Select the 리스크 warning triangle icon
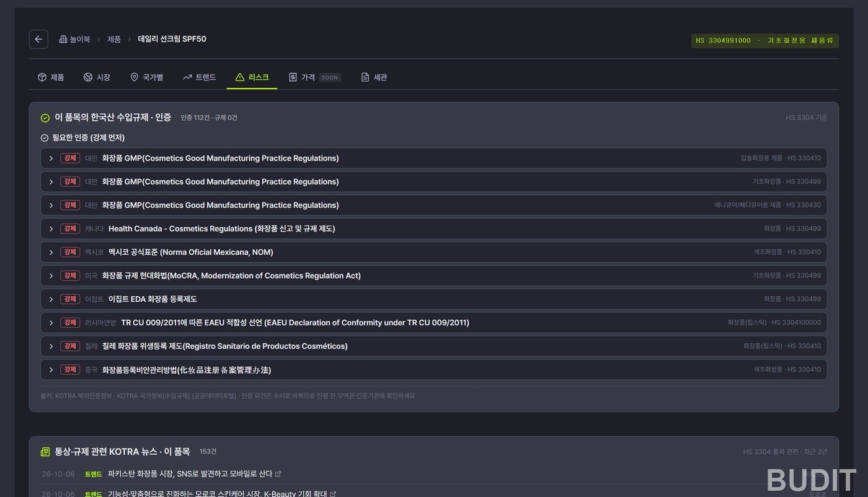Image resolution: width=868 pixels, height=497 pixels. pos(240,77)
